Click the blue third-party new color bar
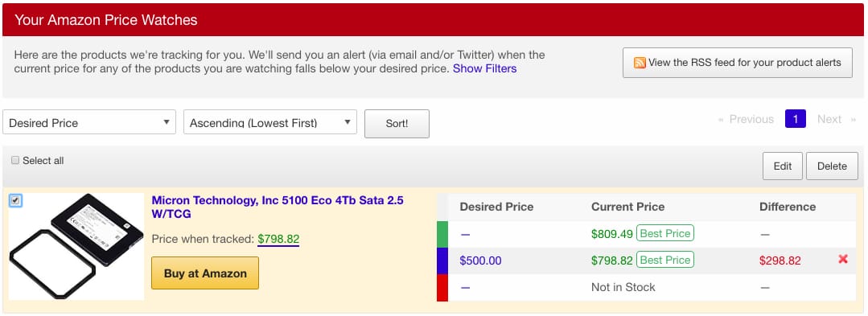The height and width of the screenshot is (316, 868). click(442, 261)
